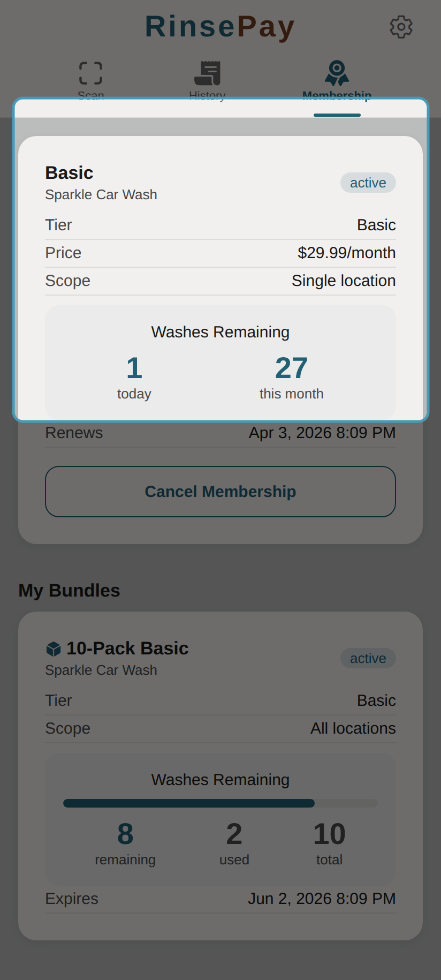Click the Membership award badge icon

point(336,72)
